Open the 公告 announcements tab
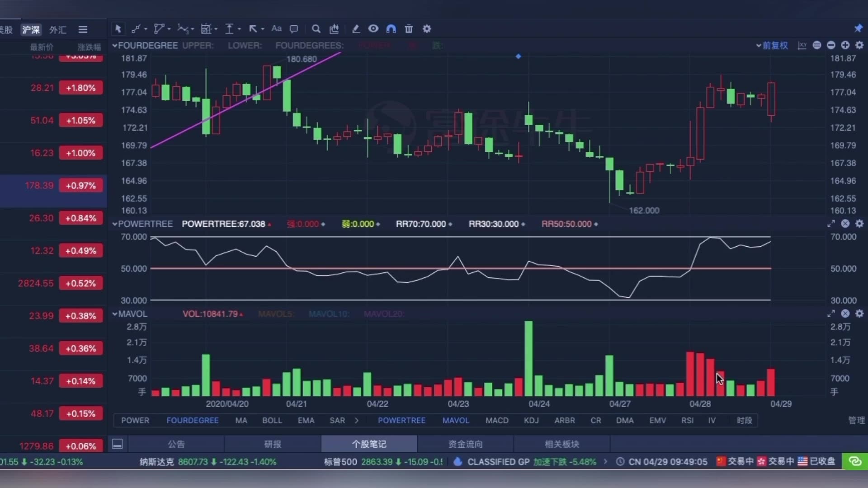This screenshot has width=868, height=488. pos(176,444)
